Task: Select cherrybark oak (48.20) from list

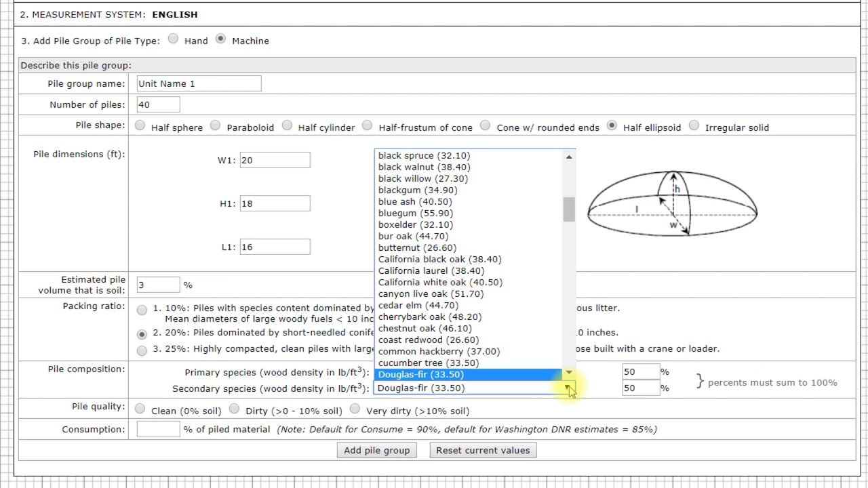Action: click(469, 317)
